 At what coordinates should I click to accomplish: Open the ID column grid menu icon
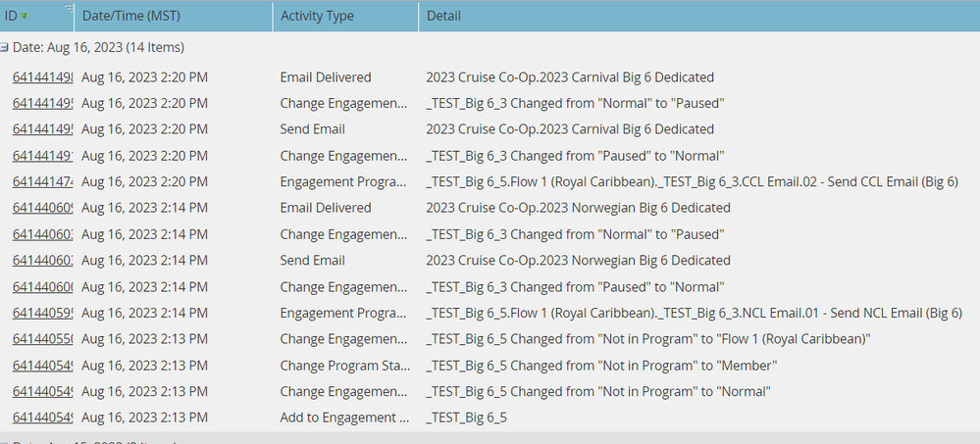[68, 9]
